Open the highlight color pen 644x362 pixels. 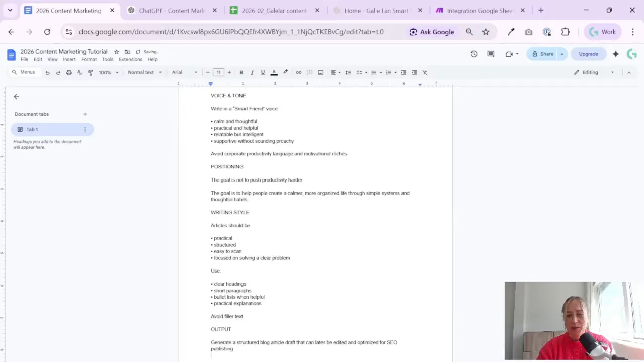coord(285,72)
